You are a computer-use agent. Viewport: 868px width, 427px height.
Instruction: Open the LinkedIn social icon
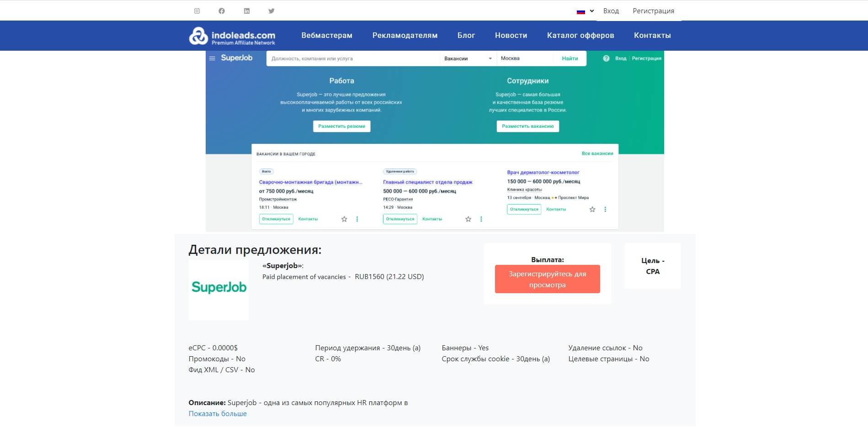[247, 11]
